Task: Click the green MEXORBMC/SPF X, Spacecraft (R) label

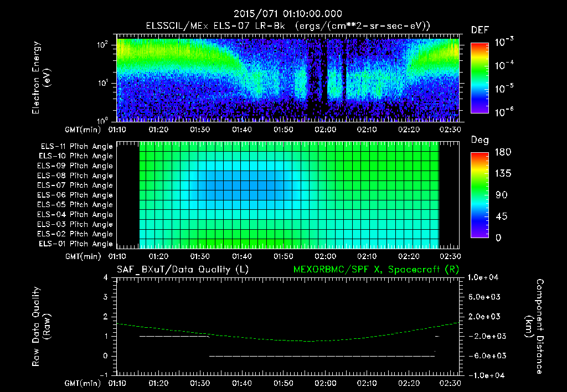Action: tap(376, 270)
